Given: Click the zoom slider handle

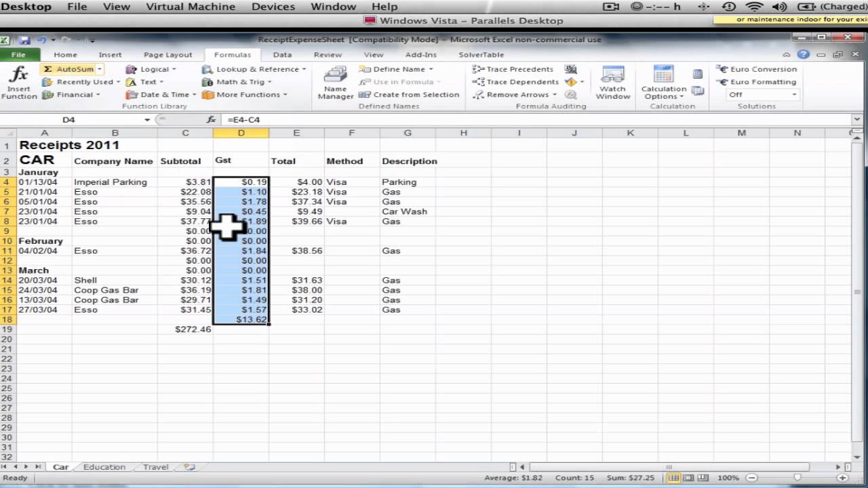Looking at the screenshot, I should pyautogui.click(x=797, y=478).
